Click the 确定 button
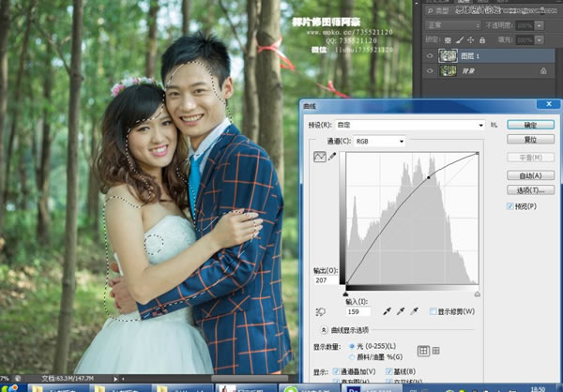This screenshot has height=392, width=563. (x=530, y=125)
